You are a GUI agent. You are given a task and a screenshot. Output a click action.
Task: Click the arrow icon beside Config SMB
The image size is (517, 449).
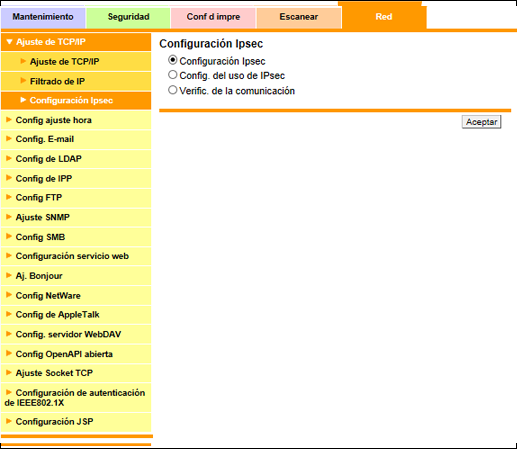click(x=9, y=236)
